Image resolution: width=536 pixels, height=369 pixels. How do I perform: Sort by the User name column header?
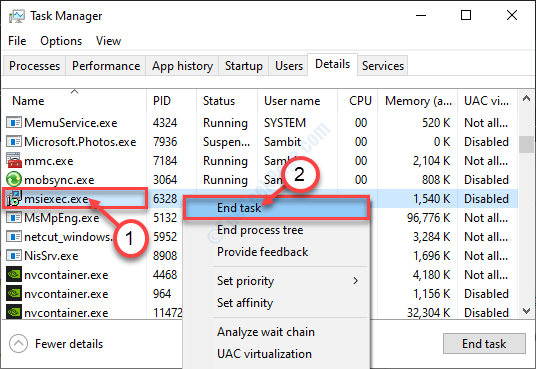[297, 101]
